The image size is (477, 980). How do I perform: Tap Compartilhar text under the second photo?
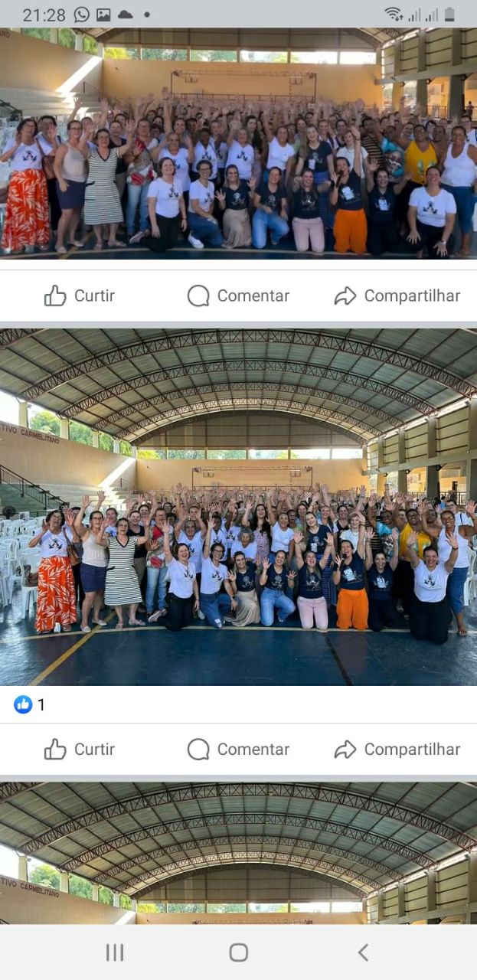coord(412,749)
